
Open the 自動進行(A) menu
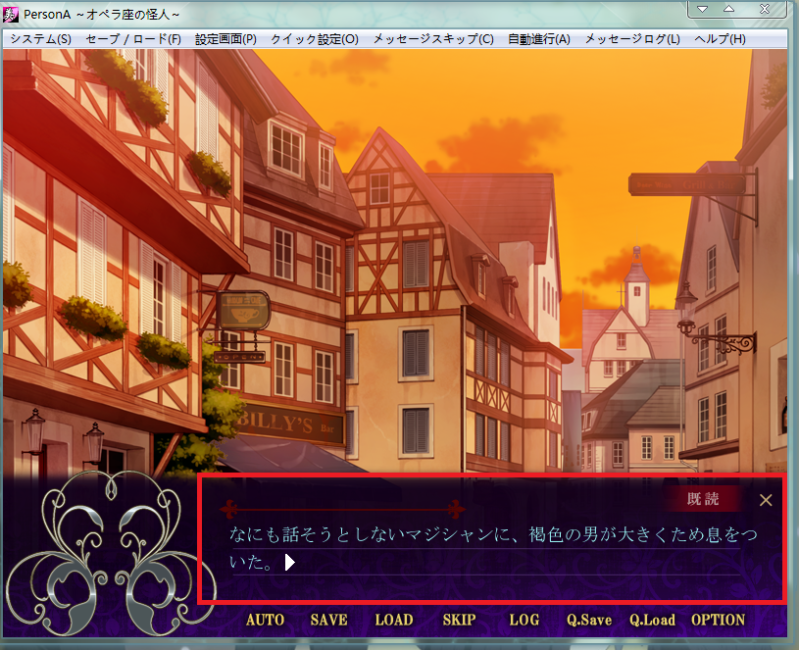coord(538,39)
